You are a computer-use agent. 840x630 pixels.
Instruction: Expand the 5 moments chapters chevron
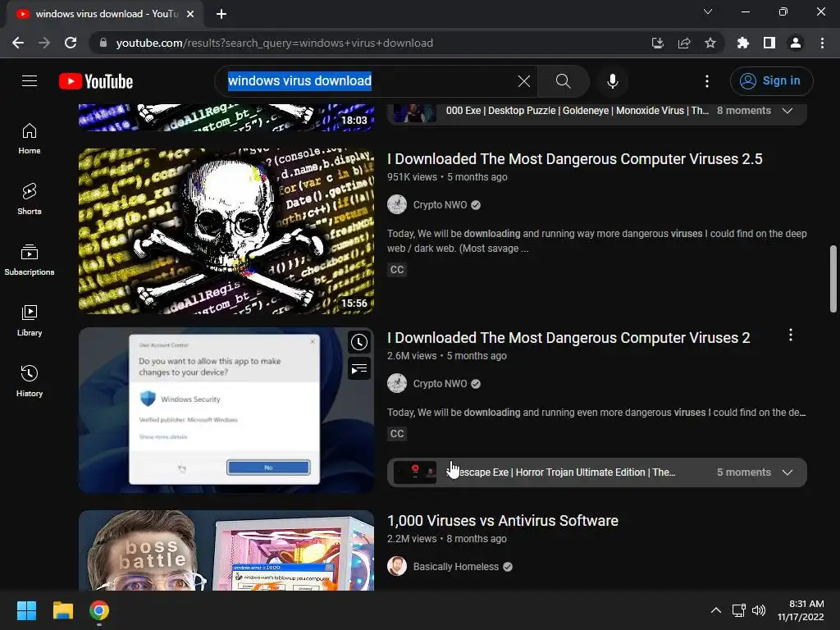point(787,472)
